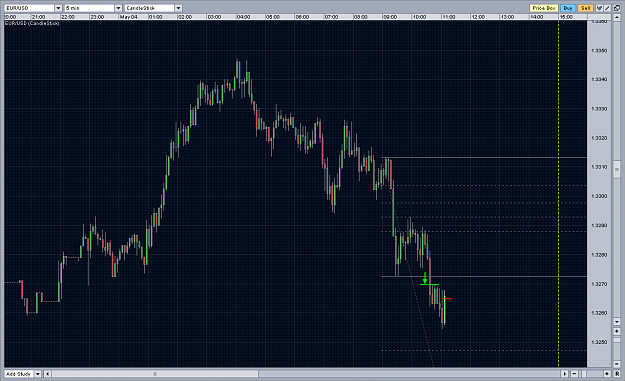625x381 pixels.
Task: Click the horizontal zoom in plus button
Action: click(607, 374)
